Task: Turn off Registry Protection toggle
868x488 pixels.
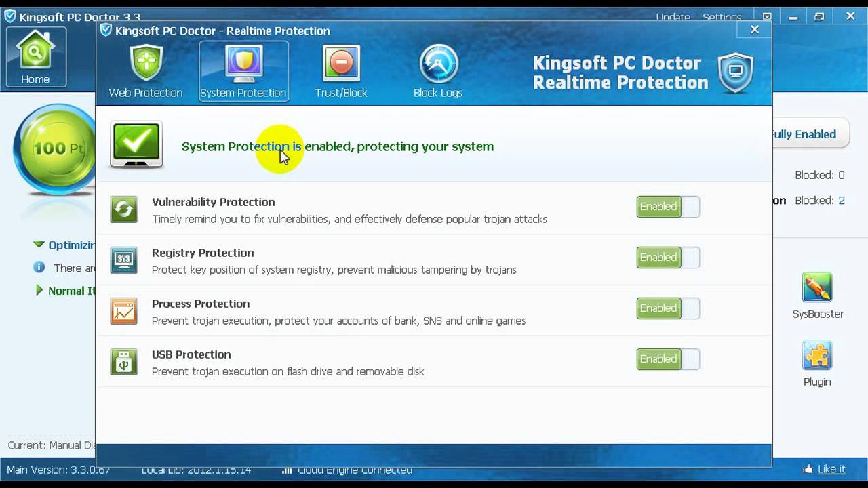Action: [668, 258]
